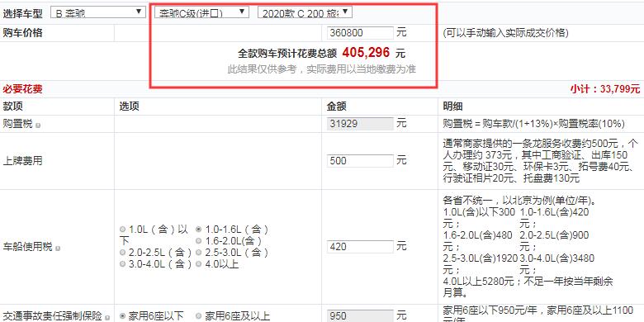Click the 款项 column header

12,107
